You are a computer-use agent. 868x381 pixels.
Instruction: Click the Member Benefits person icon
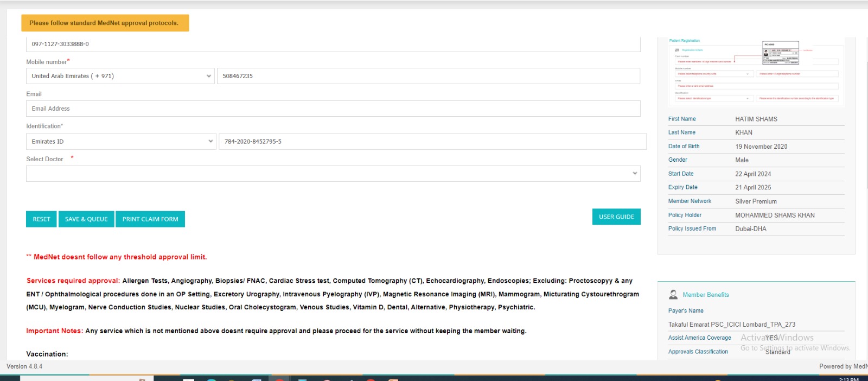click(673, 295)
